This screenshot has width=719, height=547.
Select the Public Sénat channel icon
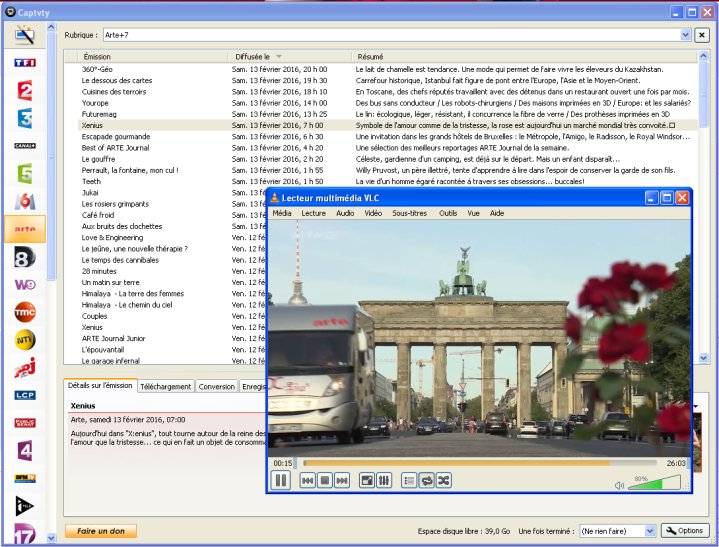(x=25, y=423)
